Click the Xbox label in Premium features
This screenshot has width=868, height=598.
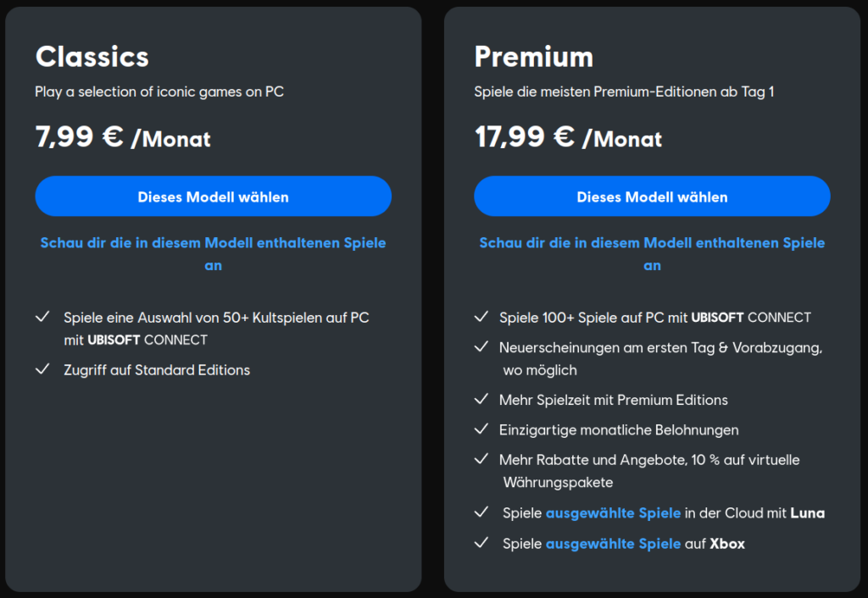pos(727,544)
